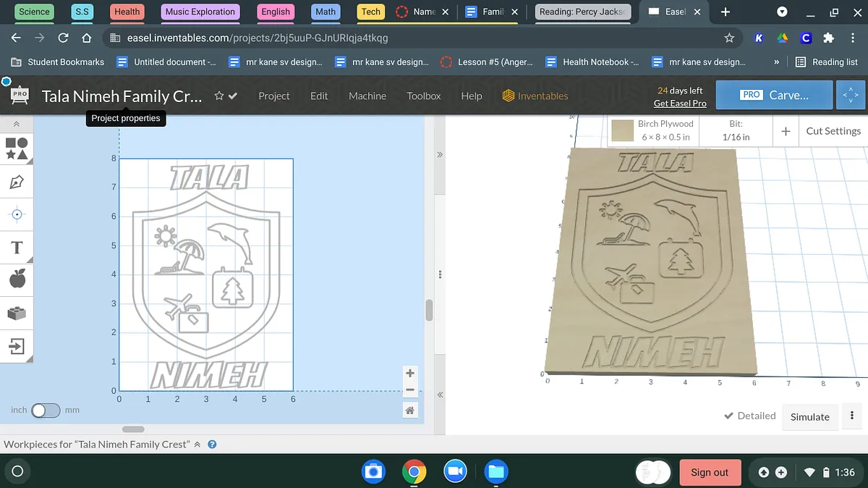
Task: Follow the Get Easel Pro link
Action: pyautogui.click(x=679, y=104)
